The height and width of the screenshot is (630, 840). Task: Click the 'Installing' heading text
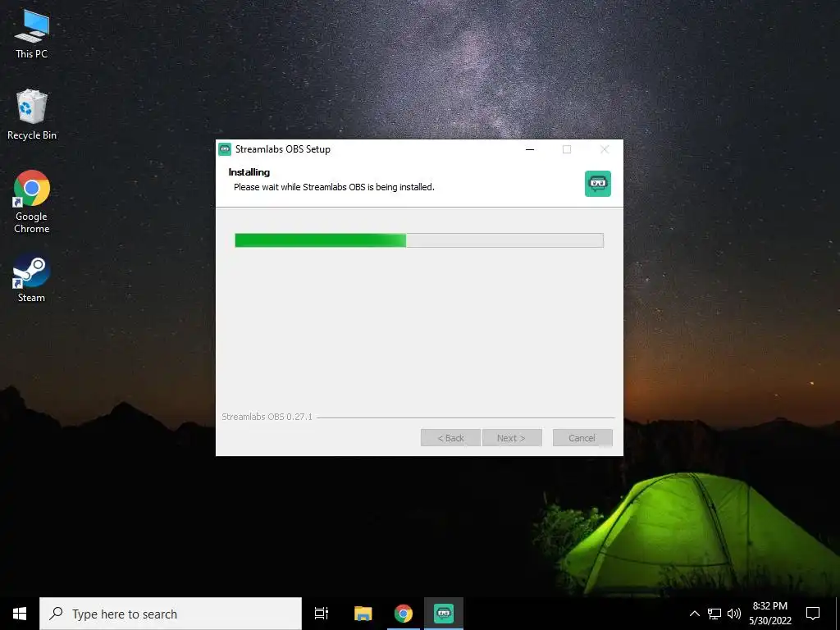click(249, 172)
